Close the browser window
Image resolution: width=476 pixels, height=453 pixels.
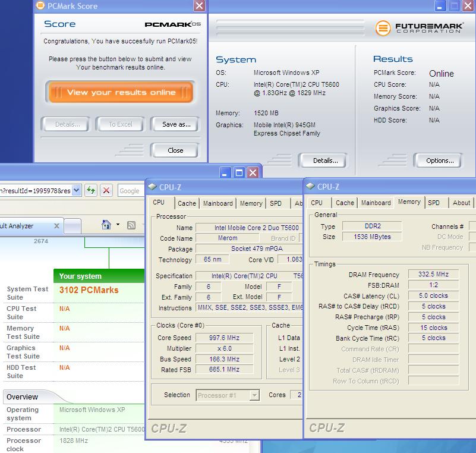pyautogui.click(x=253, y=172)
